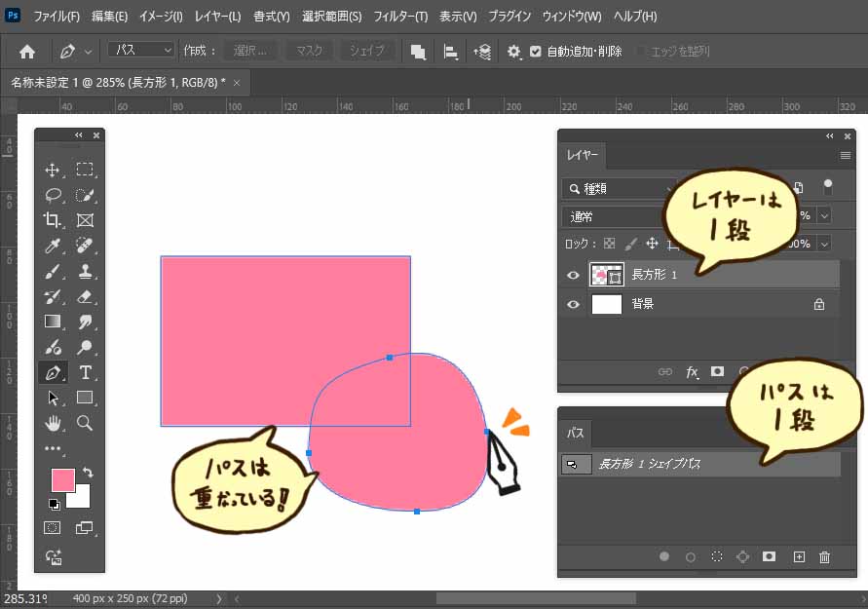
Task: Open the フィルター(T) menu
Action: pos(399,17)
